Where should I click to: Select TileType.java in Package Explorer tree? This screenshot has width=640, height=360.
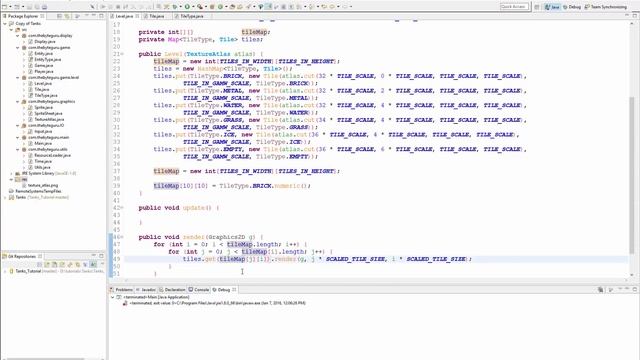[x=46, y=96]
